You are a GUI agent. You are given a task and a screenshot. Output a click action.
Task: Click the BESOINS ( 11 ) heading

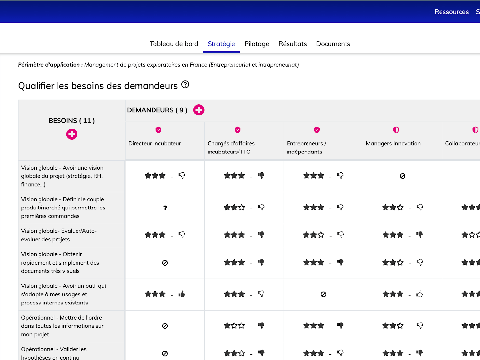(x=71, y=120)
